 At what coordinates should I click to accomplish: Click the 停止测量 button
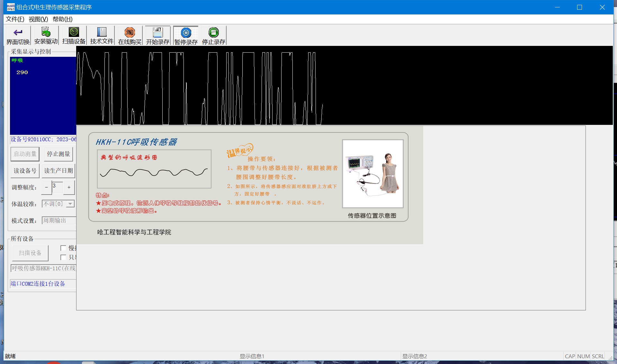[x=58, y=154]
